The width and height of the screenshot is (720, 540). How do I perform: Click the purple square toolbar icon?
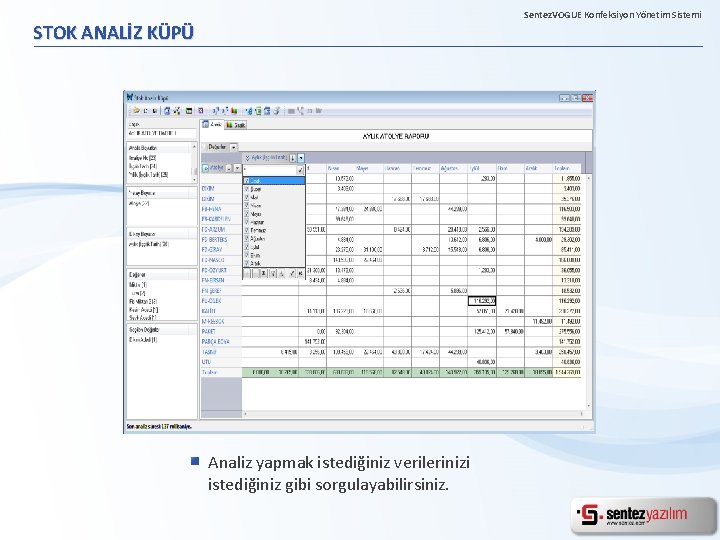[201, 111]
